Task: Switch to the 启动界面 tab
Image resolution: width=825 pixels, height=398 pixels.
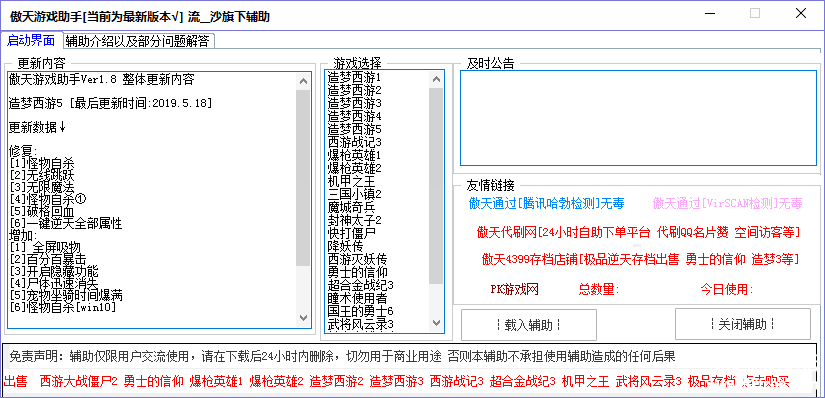Action: [x=31, y=41]
